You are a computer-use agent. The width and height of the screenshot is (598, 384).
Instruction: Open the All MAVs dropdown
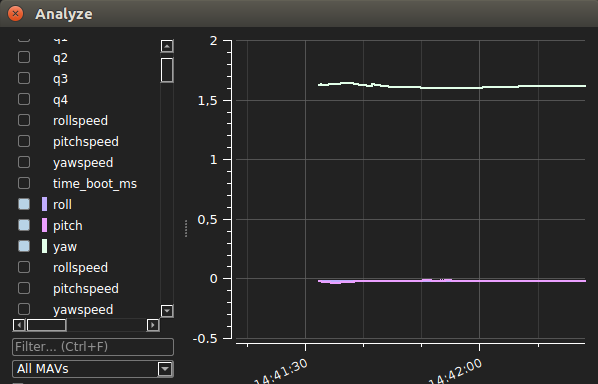tap(93, 369)
